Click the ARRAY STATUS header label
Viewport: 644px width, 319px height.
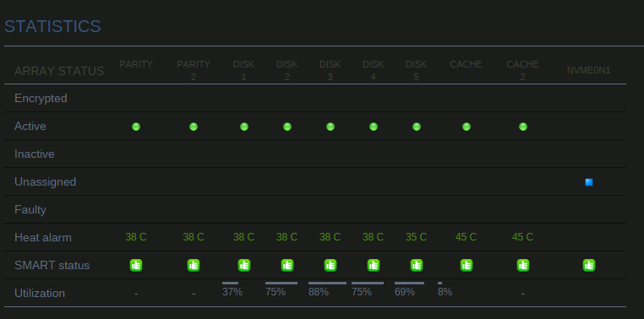[x=59, y=71]
